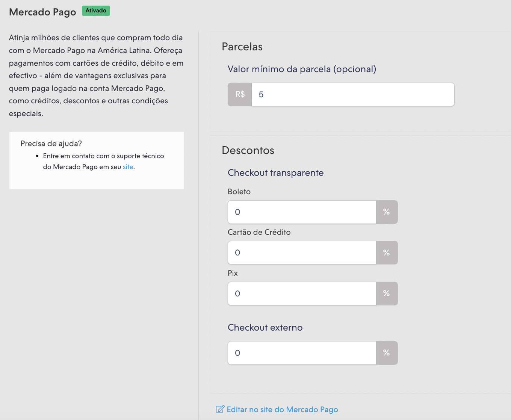Click the Cartão de Crédito discount field
This screenshot has height=420, width=511.
(x=302, y=252)
